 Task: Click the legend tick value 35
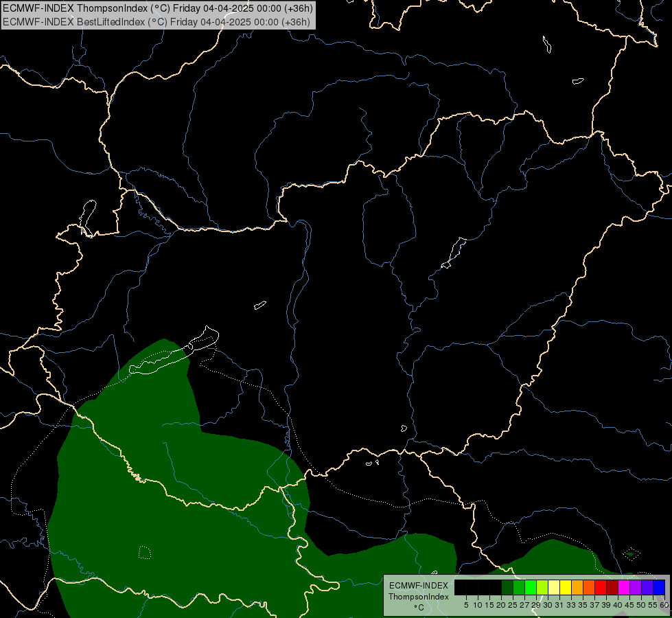coord(583,605)
